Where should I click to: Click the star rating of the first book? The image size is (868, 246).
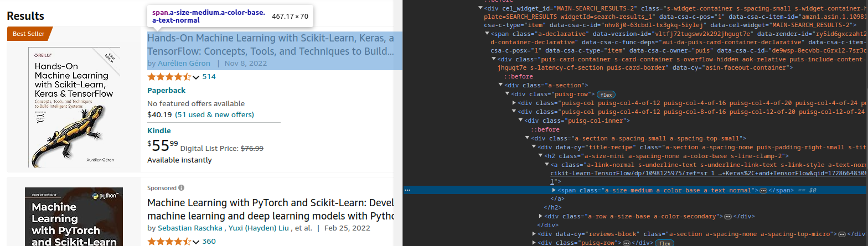tap(169, 77)
